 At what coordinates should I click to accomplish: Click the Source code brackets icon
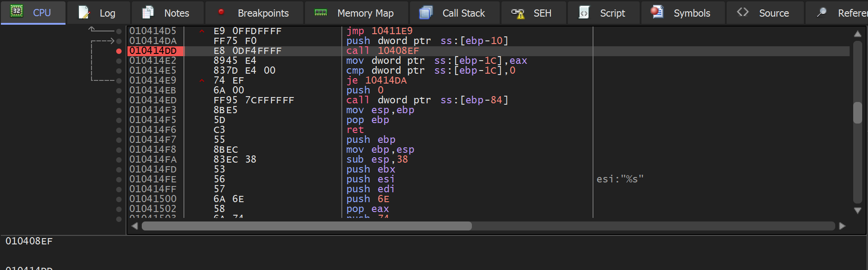743,12
